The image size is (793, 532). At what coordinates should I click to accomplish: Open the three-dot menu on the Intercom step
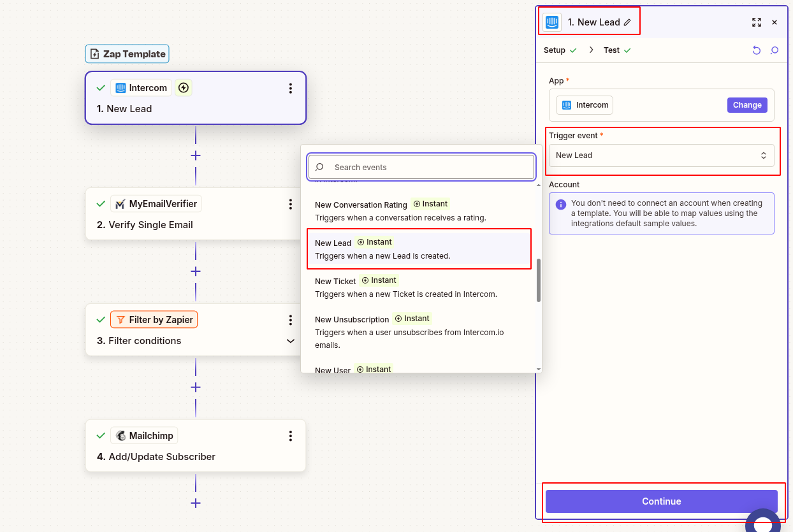pos(291,89)
